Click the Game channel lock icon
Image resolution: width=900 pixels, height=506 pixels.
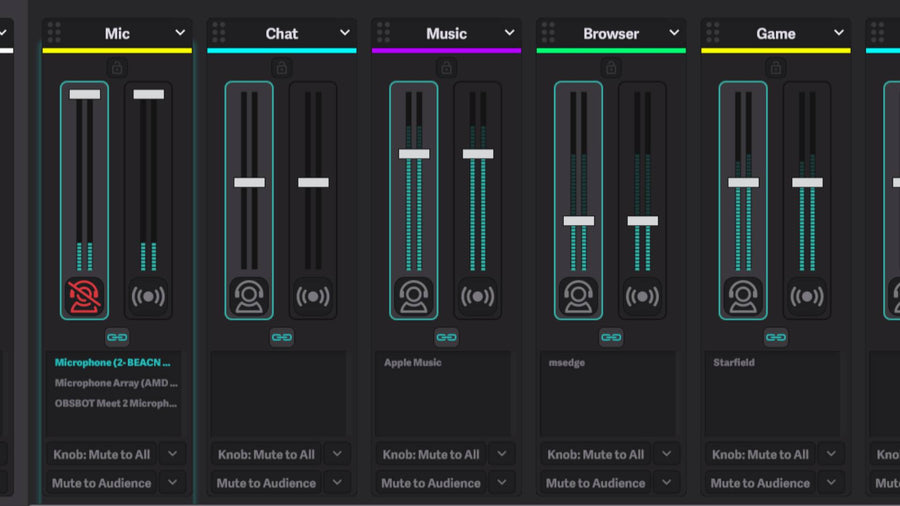click(x=776, y=68)
